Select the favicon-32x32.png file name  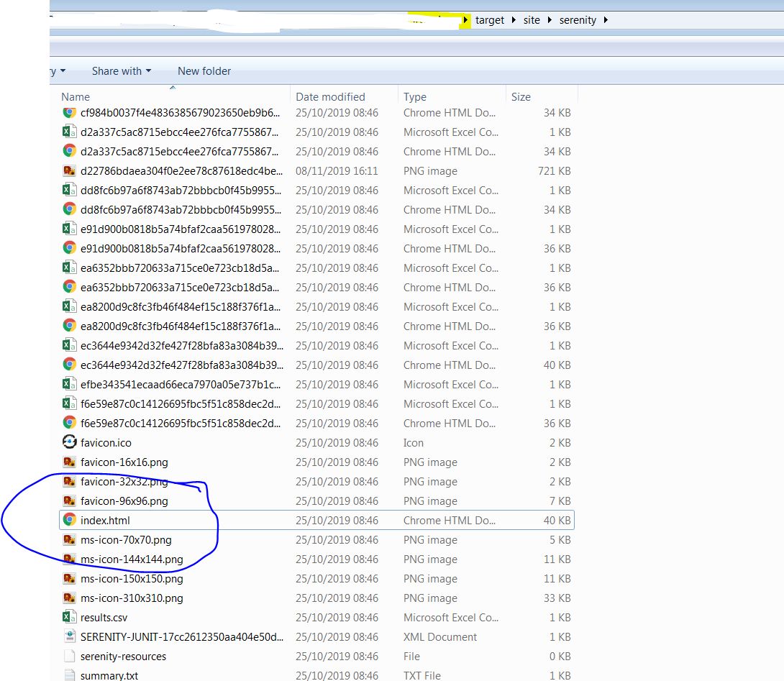(124, 482)
